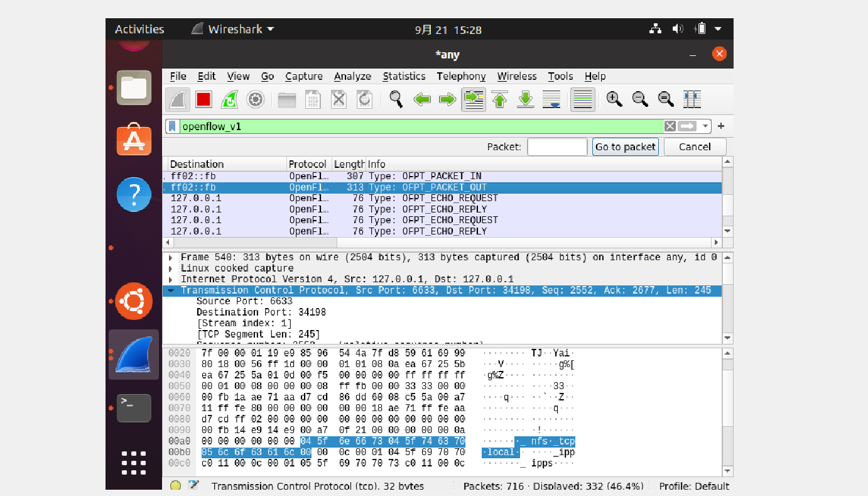
Task: Open the Edit menu
Action: coord(207,76)
